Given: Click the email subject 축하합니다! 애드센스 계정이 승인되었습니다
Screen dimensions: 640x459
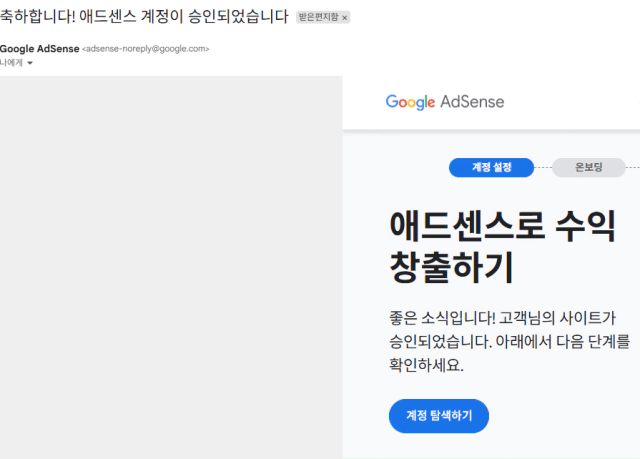Looking at the screenshot, I should pyautogui.click(x=144, y=17).
